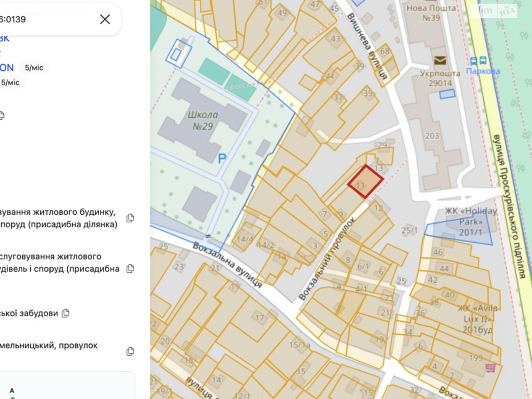The height and width of the screenshot is (399, 532).
Task: Click the Паркова stop label
Action: 483,71
